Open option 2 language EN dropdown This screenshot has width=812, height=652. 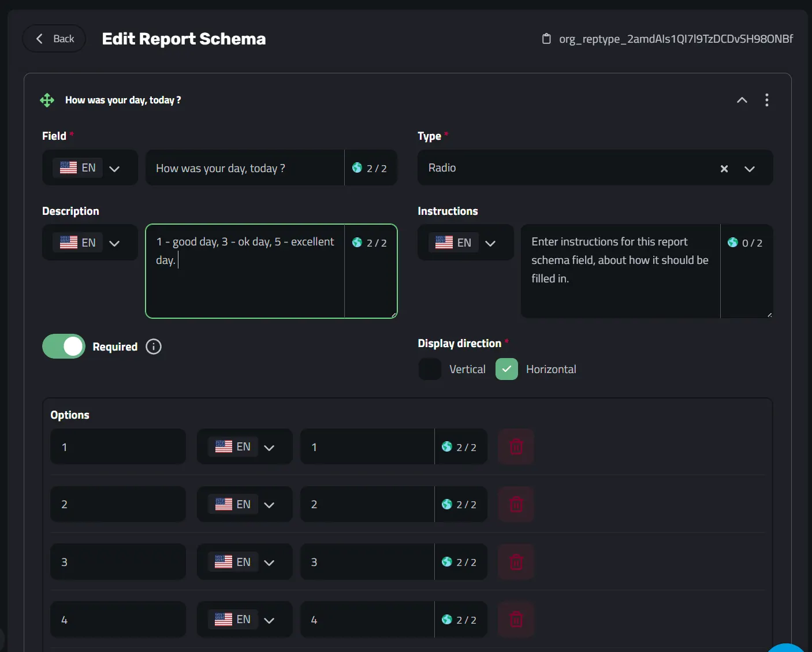point(245,504)
